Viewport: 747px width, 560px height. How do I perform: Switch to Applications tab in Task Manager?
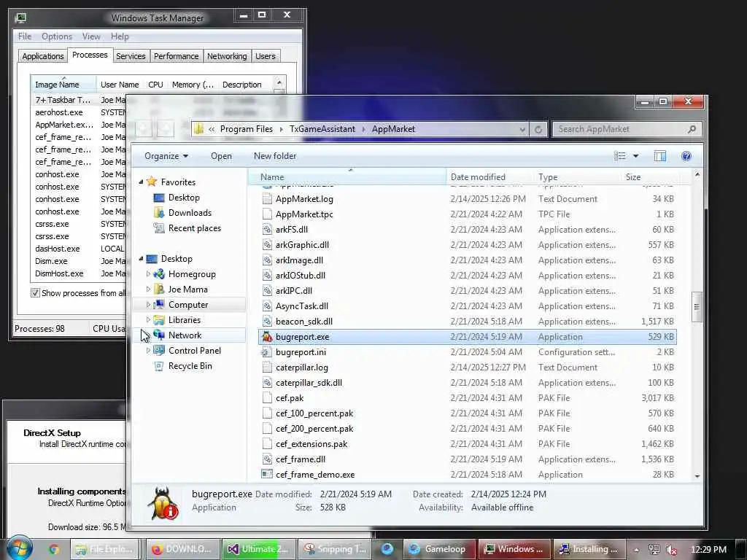coord(43,56)
